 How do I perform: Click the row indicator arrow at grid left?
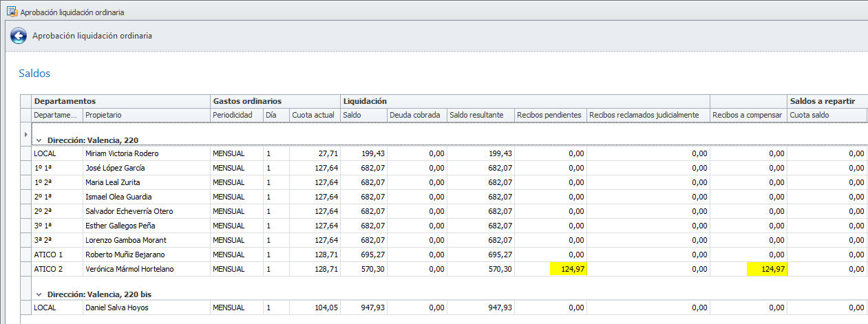click(26, 133)
